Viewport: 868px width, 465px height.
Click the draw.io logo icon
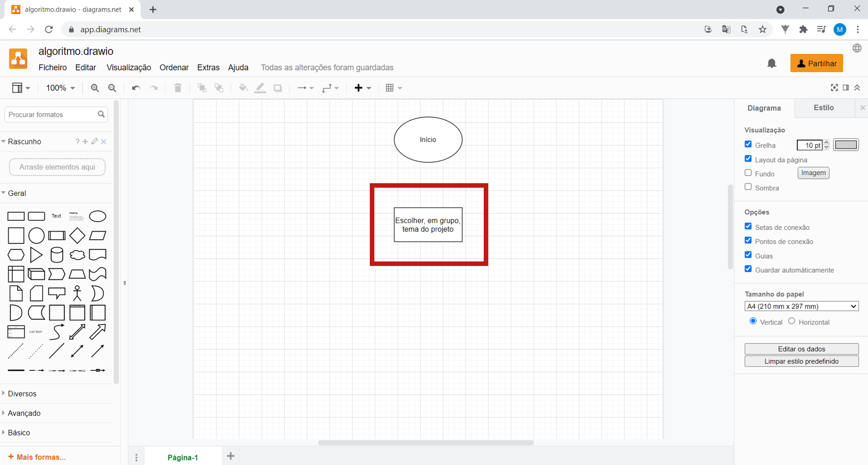tap(18, 59)
